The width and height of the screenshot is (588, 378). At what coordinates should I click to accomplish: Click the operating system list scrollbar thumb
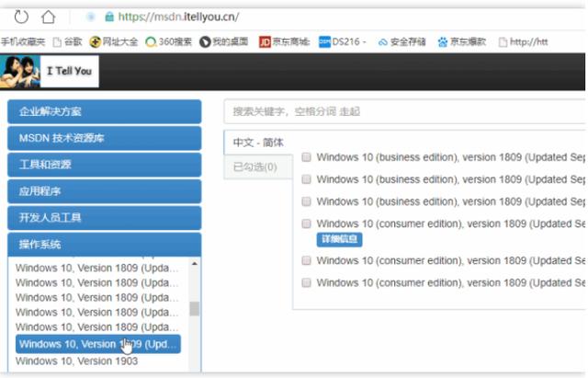point(194,309)
